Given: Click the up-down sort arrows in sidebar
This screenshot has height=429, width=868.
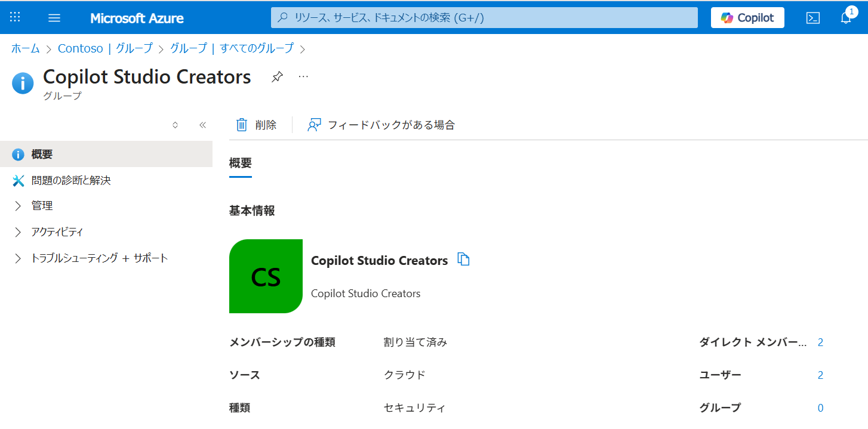Looking at the screenshot, I should click(x=175, y=125).
